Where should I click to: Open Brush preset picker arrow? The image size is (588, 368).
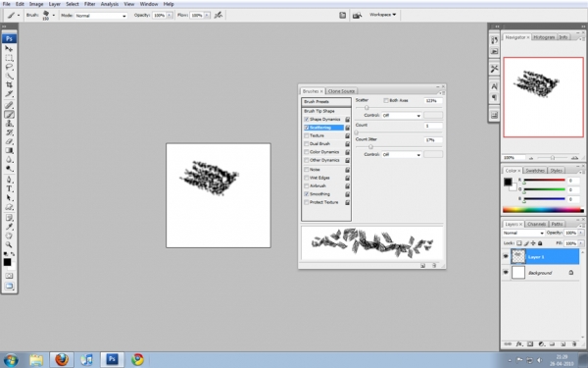pyautogui.click(x=54, y=16)
